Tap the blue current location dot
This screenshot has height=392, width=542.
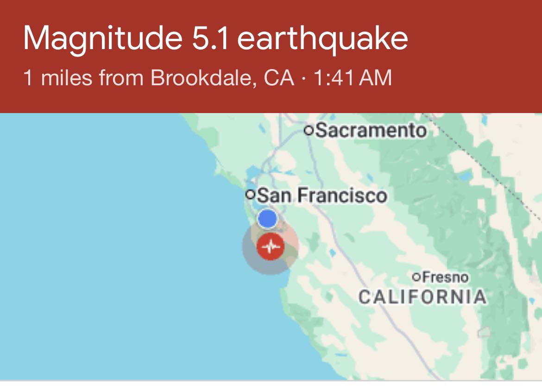pos(267,219)
